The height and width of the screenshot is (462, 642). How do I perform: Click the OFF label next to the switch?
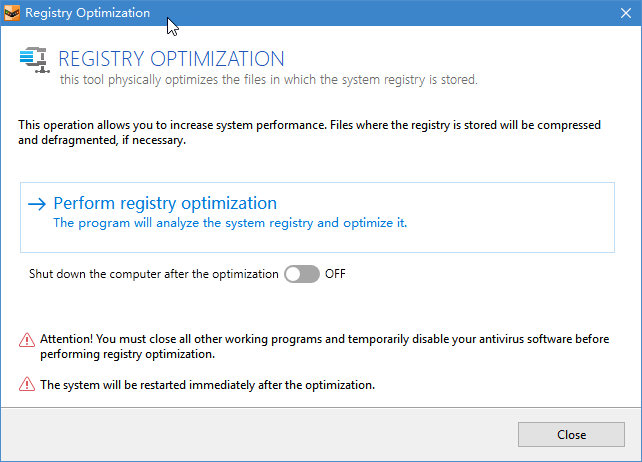coord(335,274)
